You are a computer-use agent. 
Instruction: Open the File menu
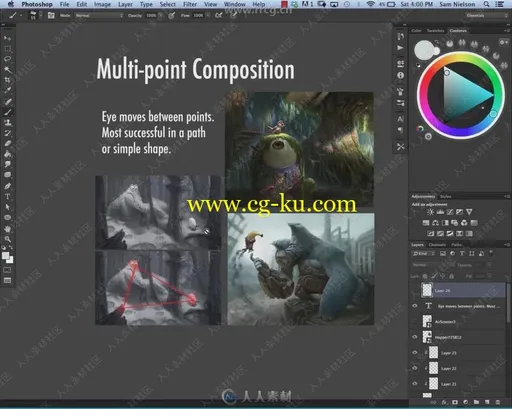tap(64, 4)
